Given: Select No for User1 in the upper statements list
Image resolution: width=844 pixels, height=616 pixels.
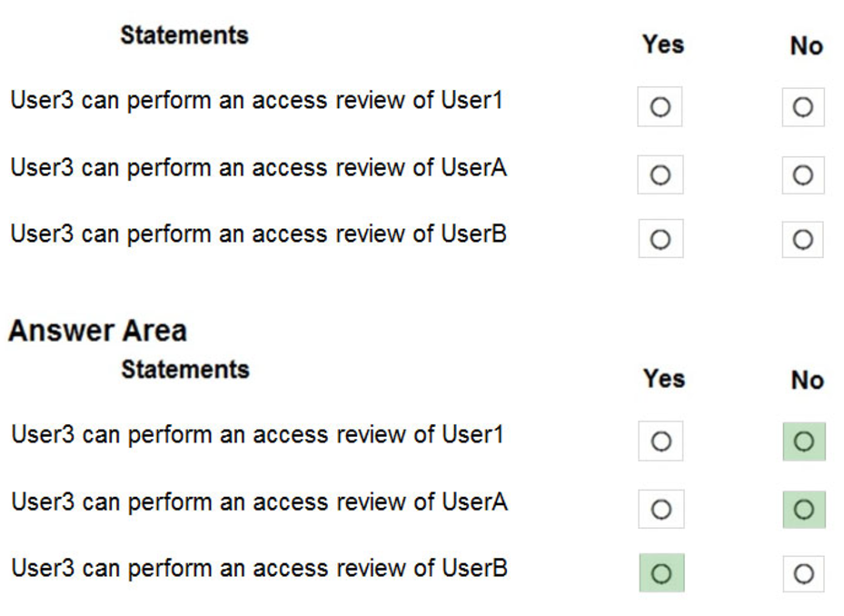Looking at the screenshot, I should click(x=802, y=108).
